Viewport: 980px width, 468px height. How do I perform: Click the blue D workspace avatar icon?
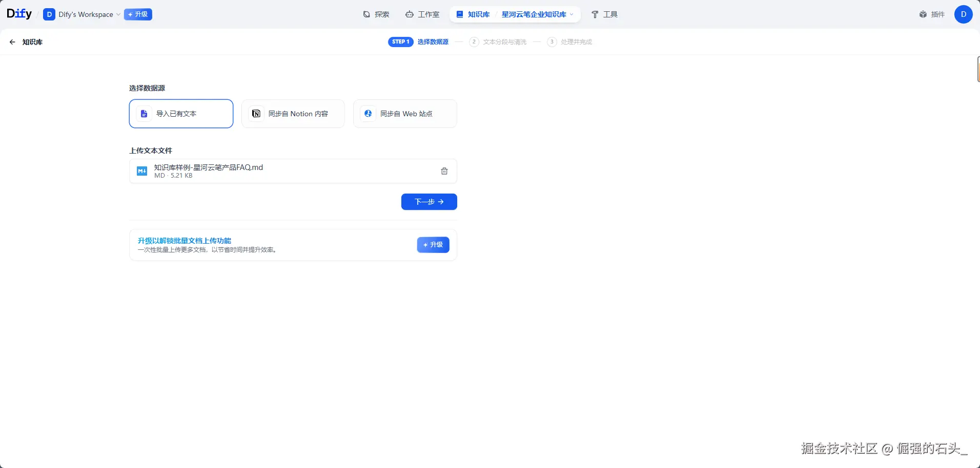pos(49,14)
